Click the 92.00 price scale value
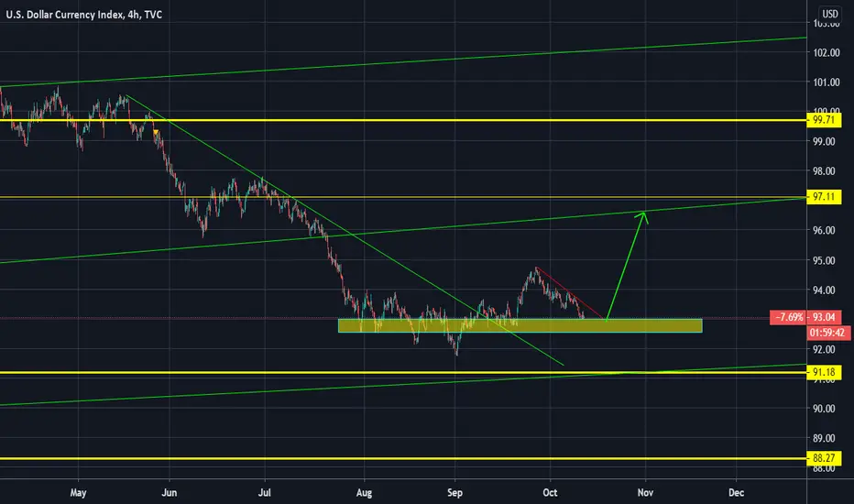The image size is (854, 504). click(824, 349)
